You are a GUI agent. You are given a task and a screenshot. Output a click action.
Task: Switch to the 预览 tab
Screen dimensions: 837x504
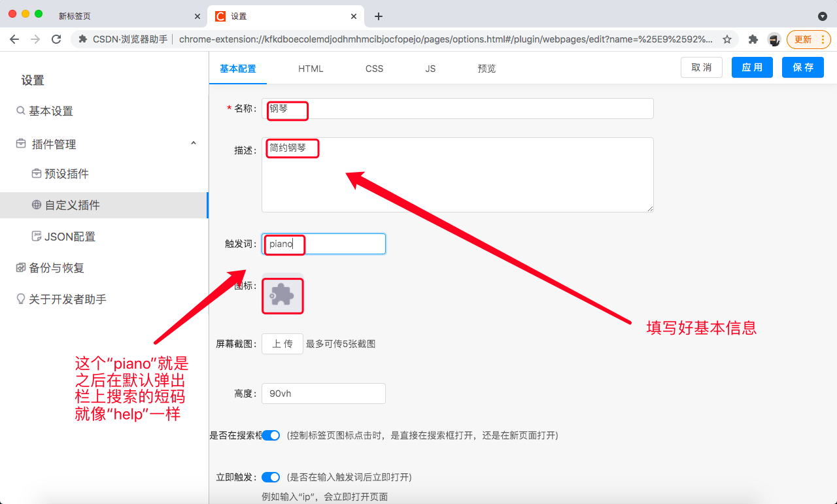487,69
